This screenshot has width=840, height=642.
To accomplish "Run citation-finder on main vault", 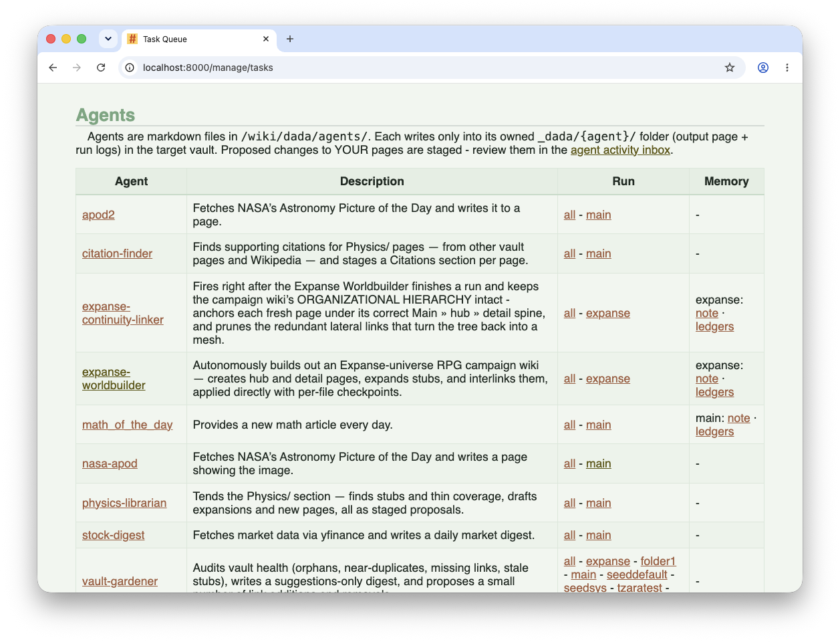I will pyautogui.click(x=598, y=253).
